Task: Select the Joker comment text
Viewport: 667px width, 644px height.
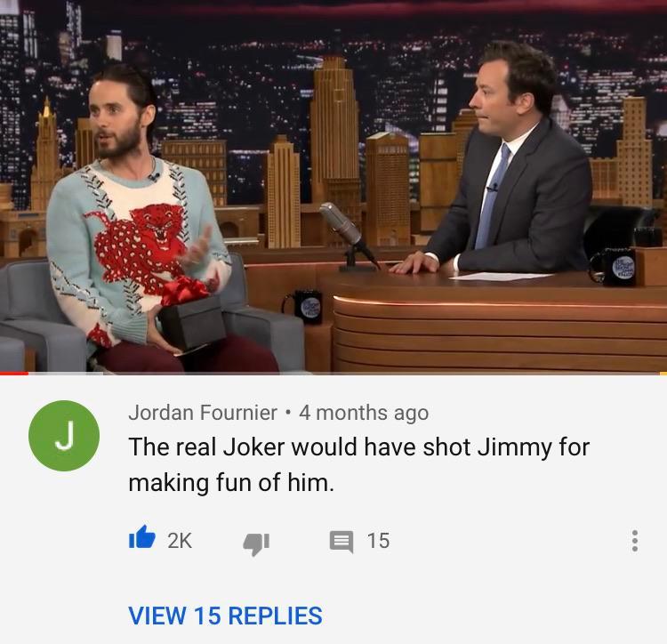Action: [358, 464]
